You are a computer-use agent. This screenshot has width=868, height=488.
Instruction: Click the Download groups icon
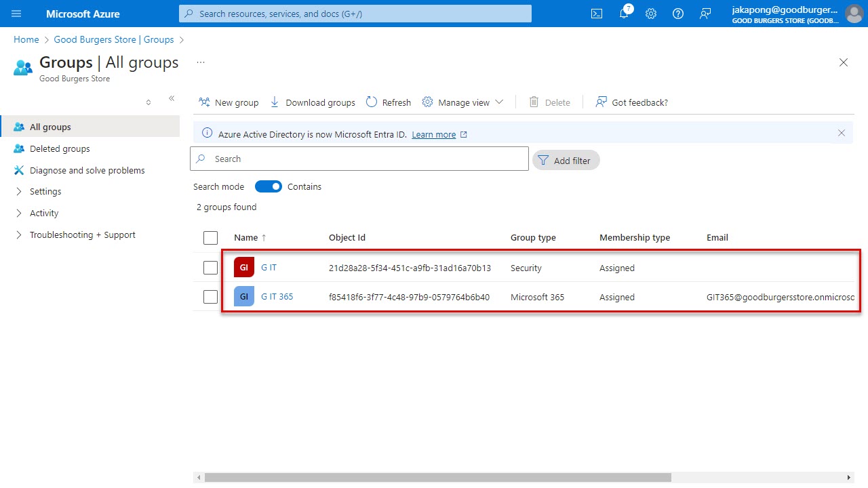[274, 102]
